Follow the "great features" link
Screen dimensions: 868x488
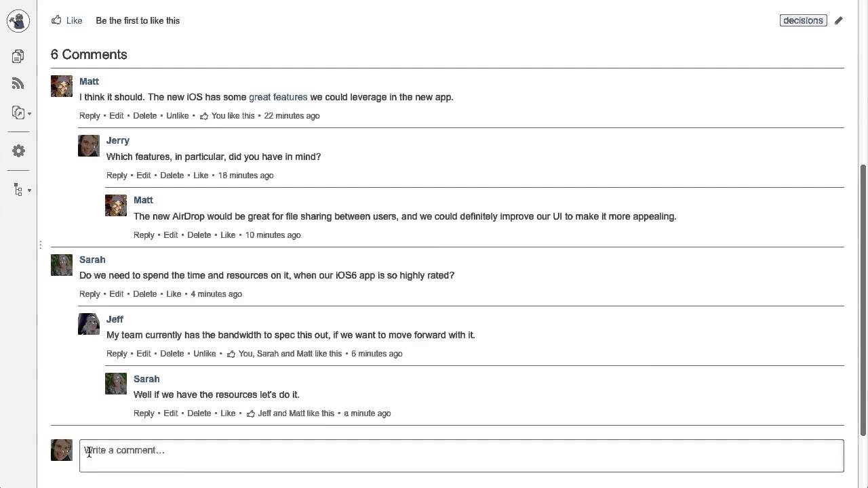click(x=278, y=97)
